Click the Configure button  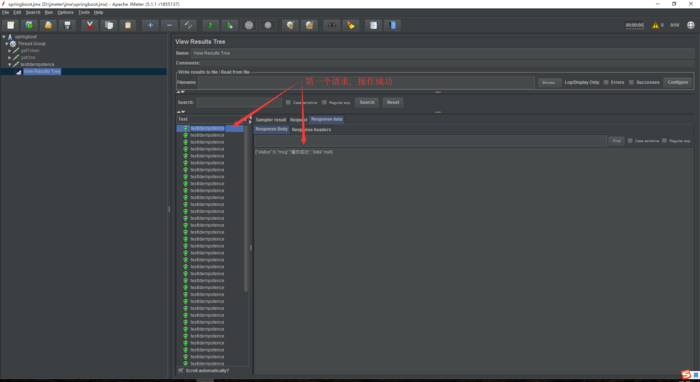point(677,82)
